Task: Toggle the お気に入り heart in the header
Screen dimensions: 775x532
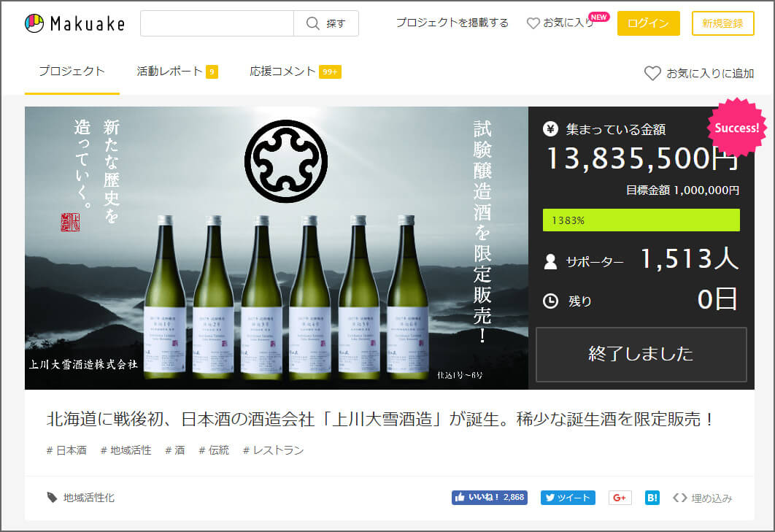Action: click(x=533, y=23)
